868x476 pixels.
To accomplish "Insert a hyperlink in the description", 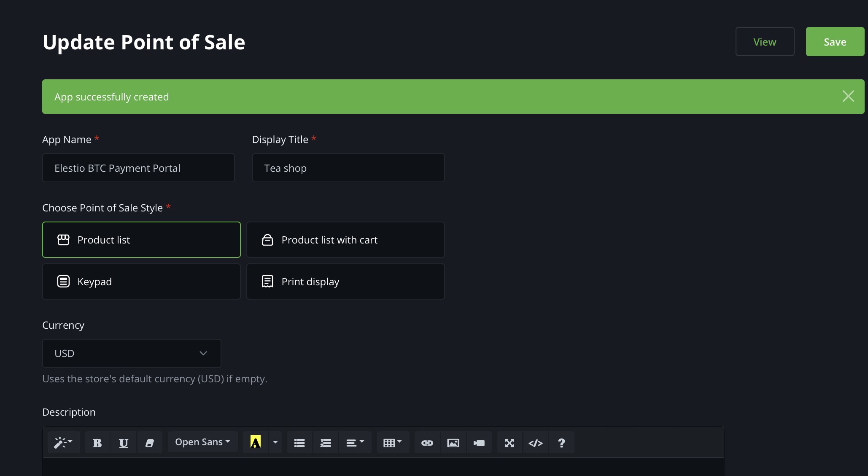I will pyautogui.click(x=427, y=443).
